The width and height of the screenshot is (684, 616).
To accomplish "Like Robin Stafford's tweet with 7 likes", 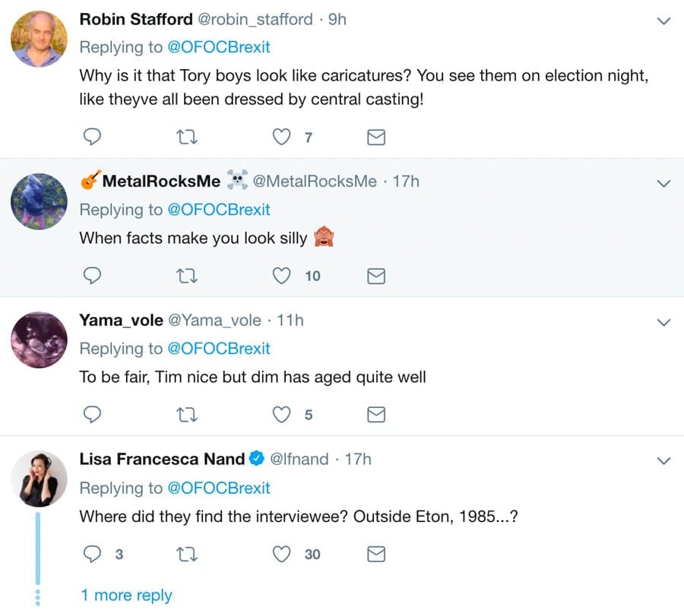I will 282,137.
